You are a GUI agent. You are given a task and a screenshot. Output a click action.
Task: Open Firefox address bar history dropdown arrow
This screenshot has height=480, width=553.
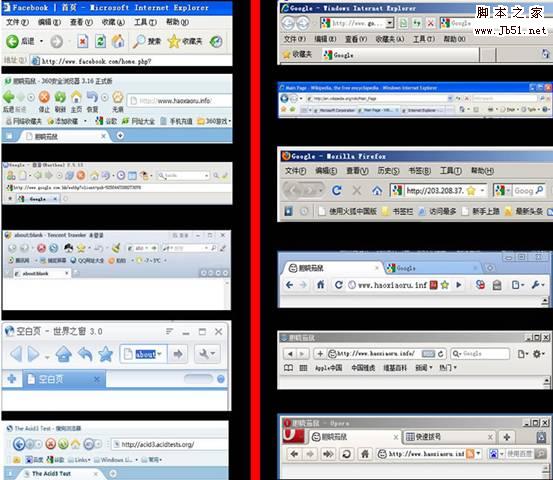[x=482, y=191]
